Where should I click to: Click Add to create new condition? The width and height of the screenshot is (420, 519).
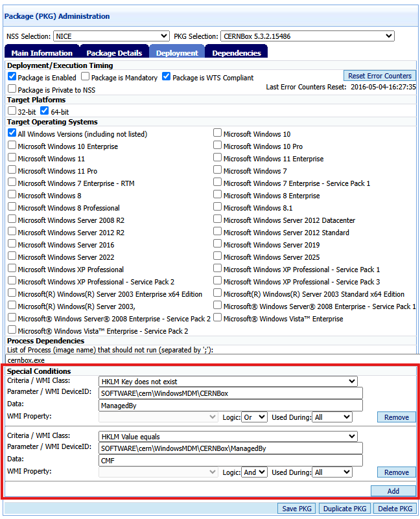click(x=393, y=491)
